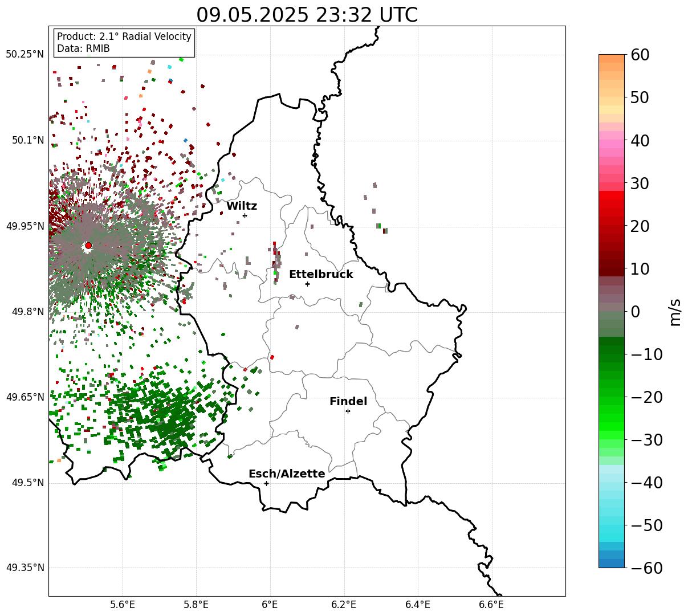Click the colorbar −60 tick label
The width and height of the screenshot is (688, 616).
[646, 568]
